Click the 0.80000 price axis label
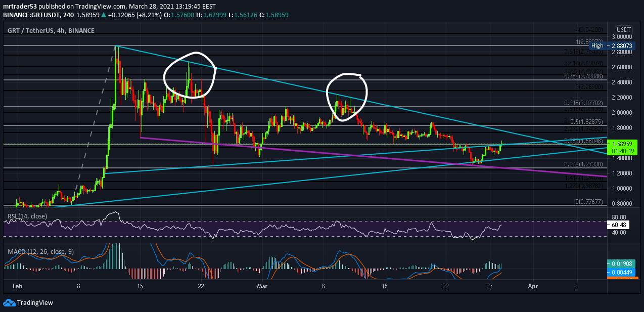Viewport: 644px width, 312px height. 622,204
